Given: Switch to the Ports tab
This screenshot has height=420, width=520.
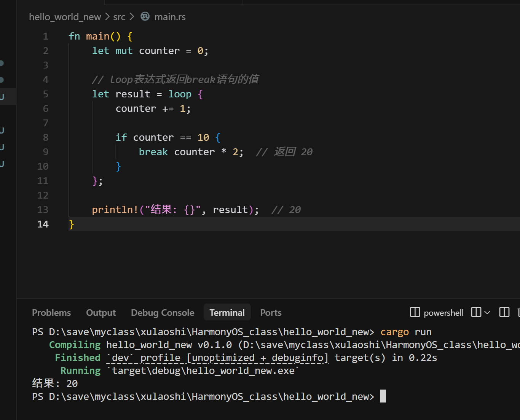Looking at the screenshot, I should click(x=271, y=313).
